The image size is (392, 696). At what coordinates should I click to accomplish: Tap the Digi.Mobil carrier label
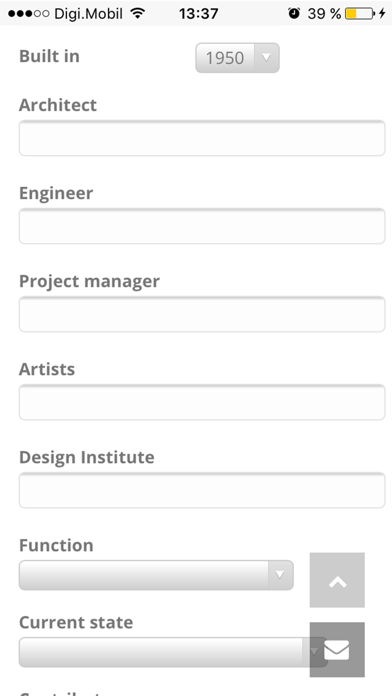(88, 14)
